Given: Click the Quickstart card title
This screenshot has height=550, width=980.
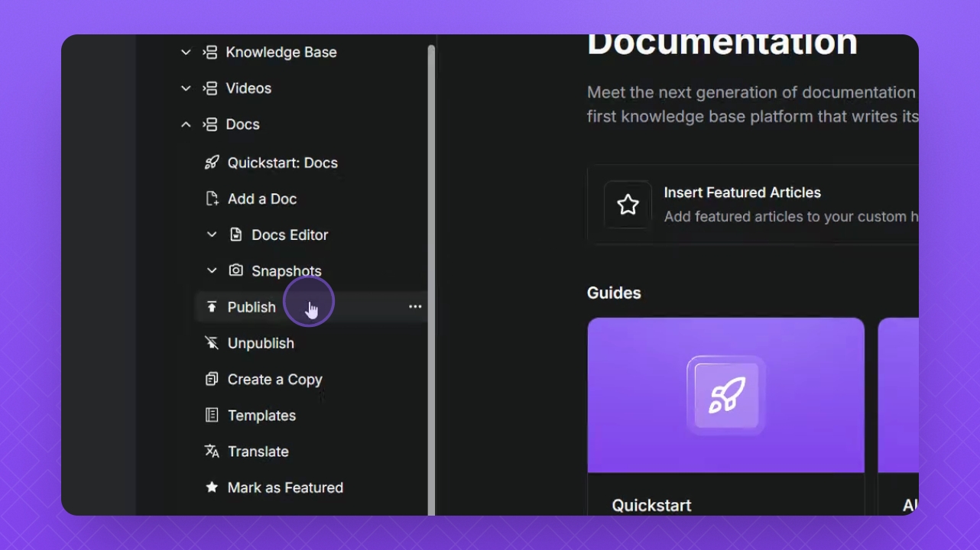Looking at the screenshot, I should pos(651,505).
